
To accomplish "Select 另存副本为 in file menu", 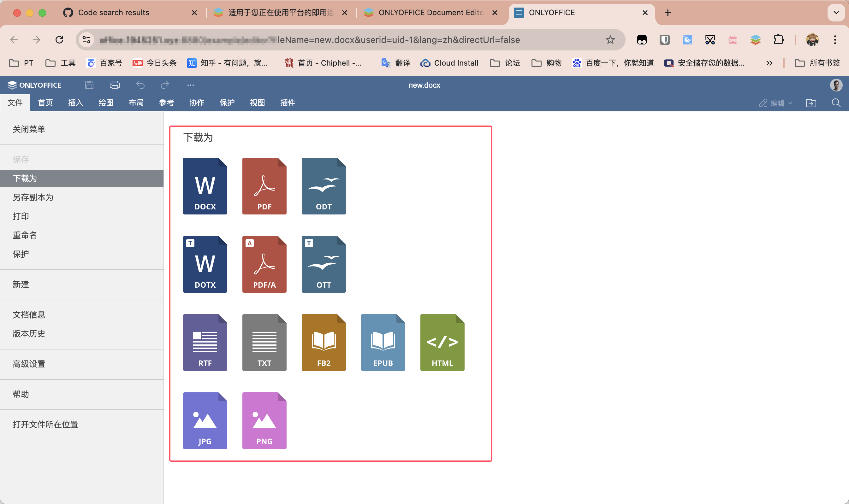I will [81, 197].
